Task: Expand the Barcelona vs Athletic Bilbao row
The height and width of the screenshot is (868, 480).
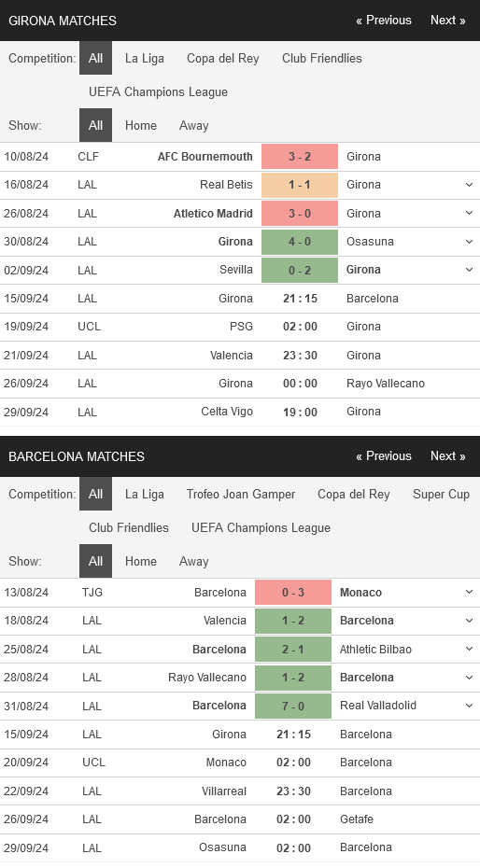Action: click(469, 650)
